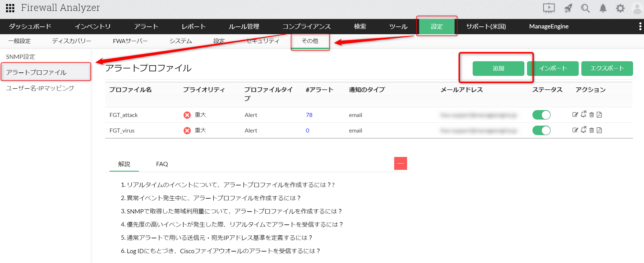Collapse help panel with red minus button
The image size is (644, 263).
coord(400,163)
